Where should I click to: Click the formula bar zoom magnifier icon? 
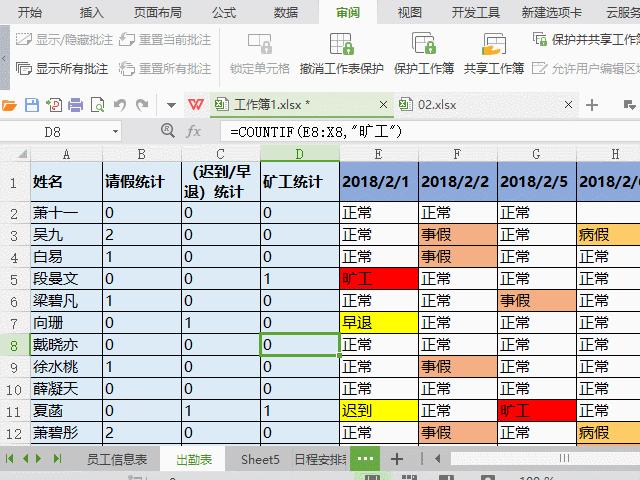167,131
